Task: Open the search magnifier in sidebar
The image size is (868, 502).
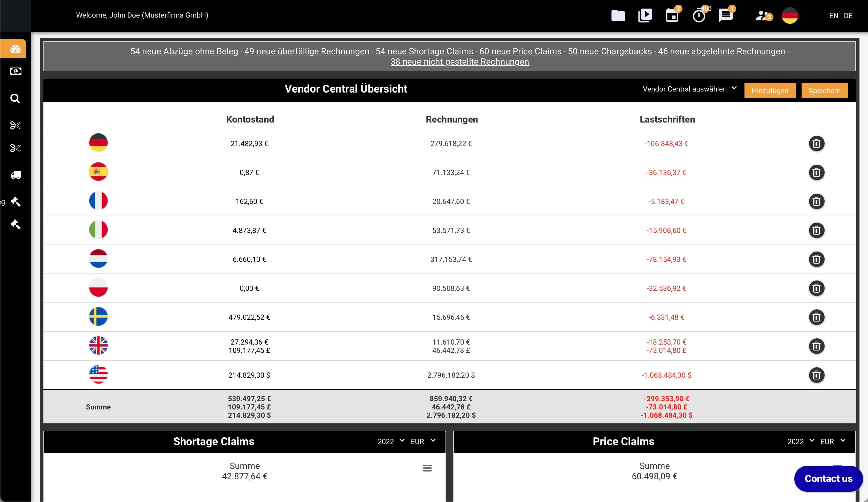Action: tap(15, 98)
